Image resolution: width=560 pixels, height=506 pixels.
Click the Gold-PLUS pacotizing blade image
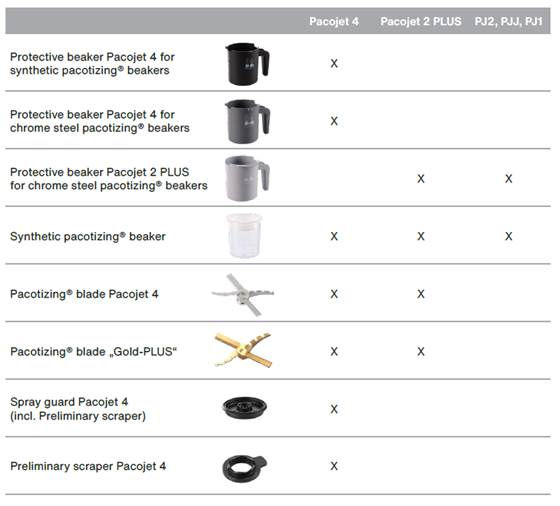(243, 350)
